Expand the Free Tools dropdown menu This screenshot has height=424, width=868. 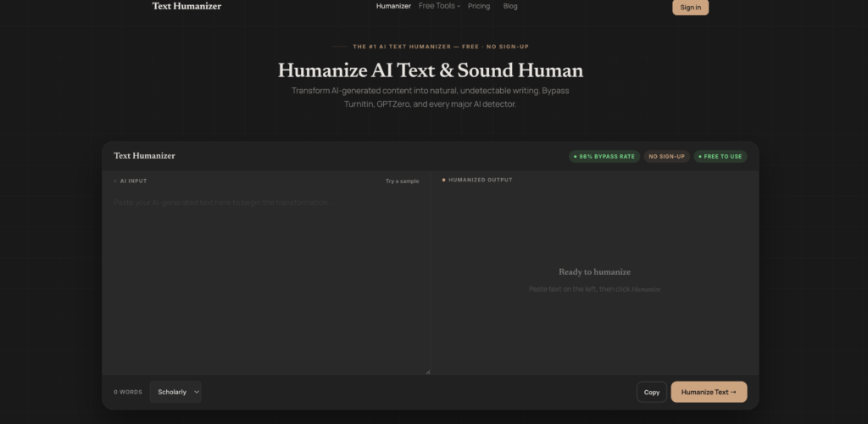click(x=439, y=6)
